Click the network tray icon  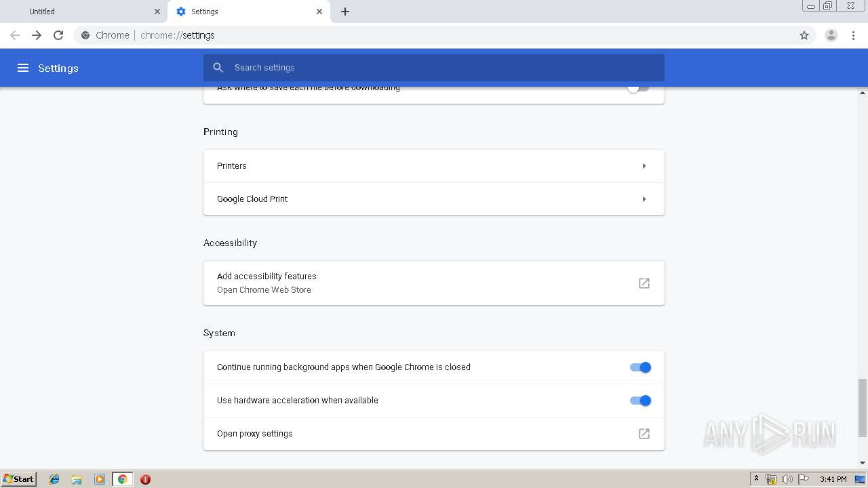771,479
